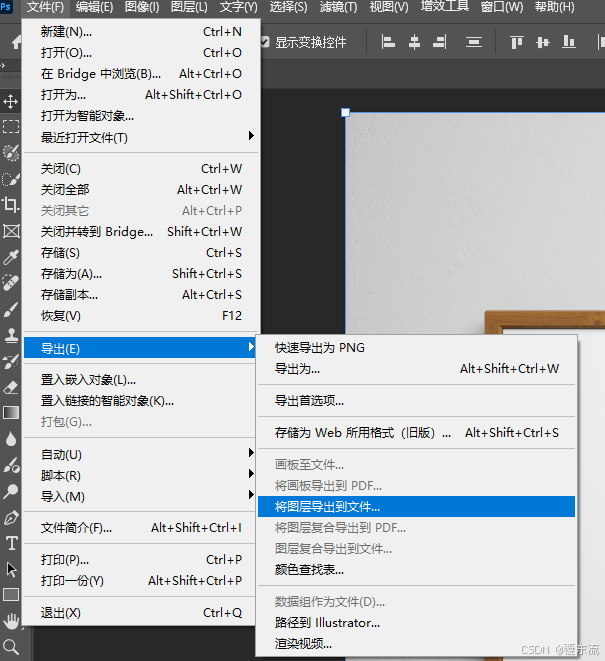Choose 打开(O)... menu entry

click(140, 53)
